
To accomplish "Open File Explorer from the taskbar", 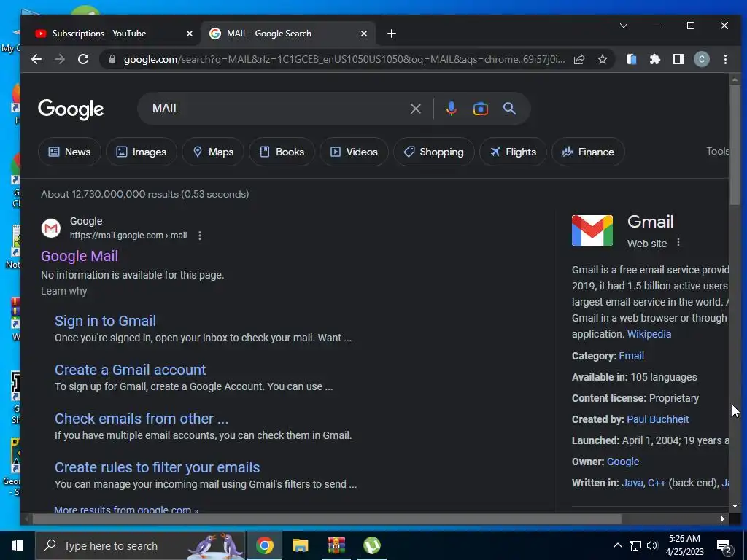I will 300,545.
